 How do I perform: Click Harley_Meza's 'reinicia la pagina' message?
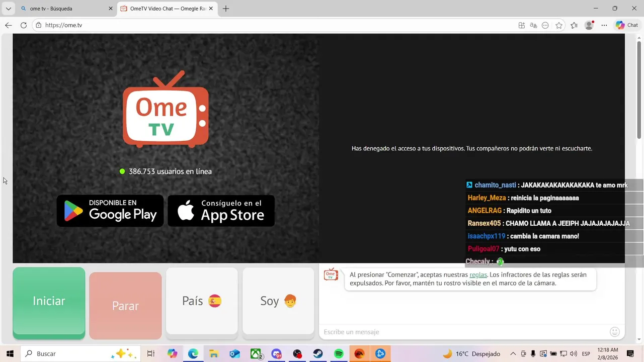pos(523,198)
